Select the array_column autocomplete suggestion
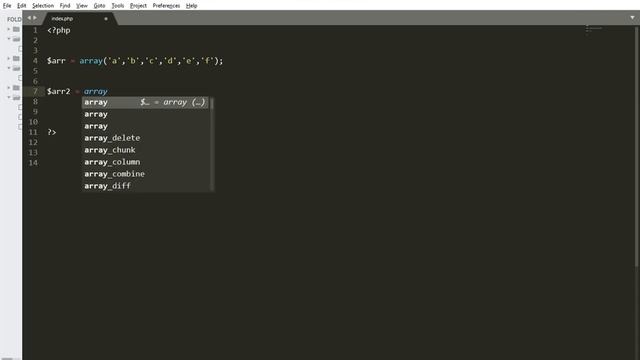The image size is (640, 360). click(x=146, y=162)
